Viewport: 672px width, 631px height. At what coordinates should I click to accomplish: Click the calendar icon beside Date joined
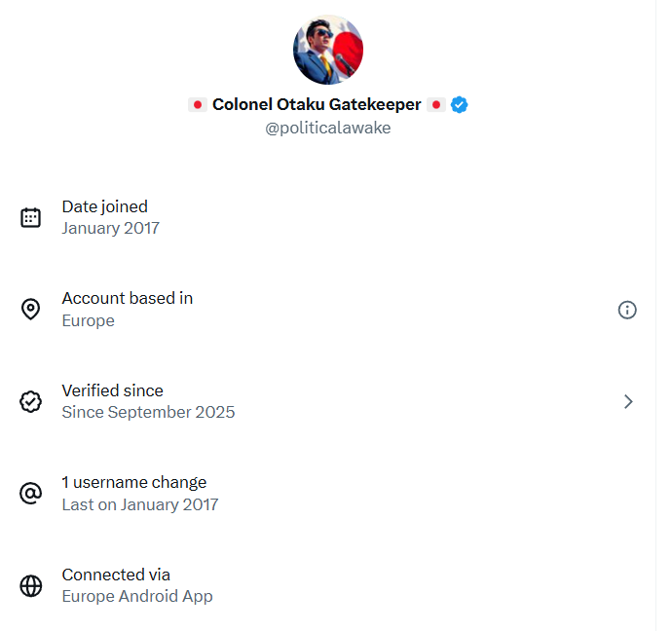pos(31,217)
